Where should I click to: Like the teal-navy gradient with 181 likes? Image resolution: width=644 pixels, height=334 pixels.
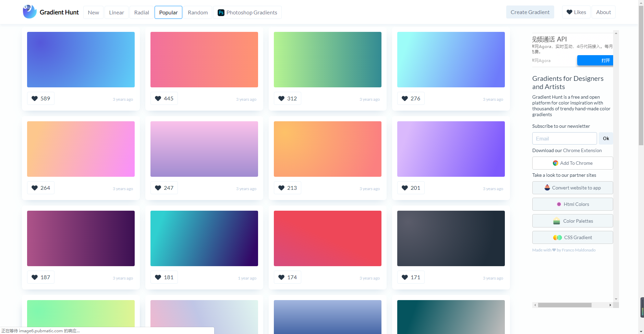[164, 277]
